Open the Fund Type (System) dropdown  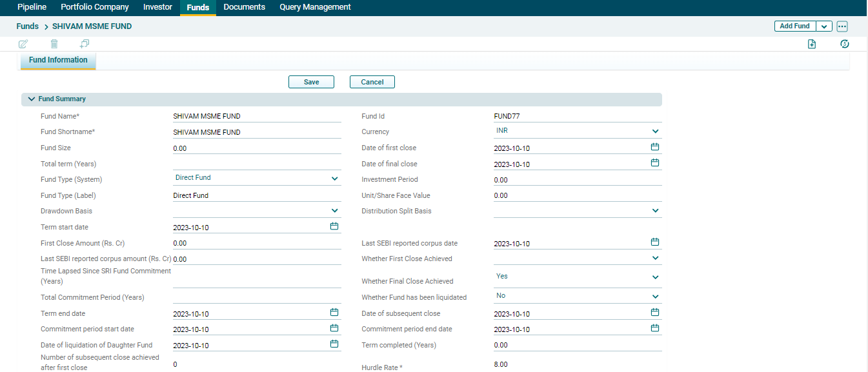pyautogui.click(x=334, y=179)
